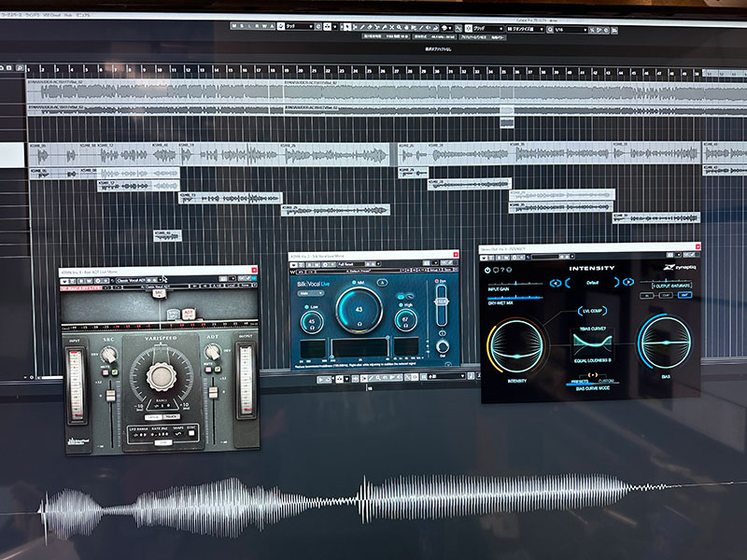Screen dimensions: 747x560
Task: Click the Dyn vertical slider in Silk Vocal
Action: click(442, 305)
